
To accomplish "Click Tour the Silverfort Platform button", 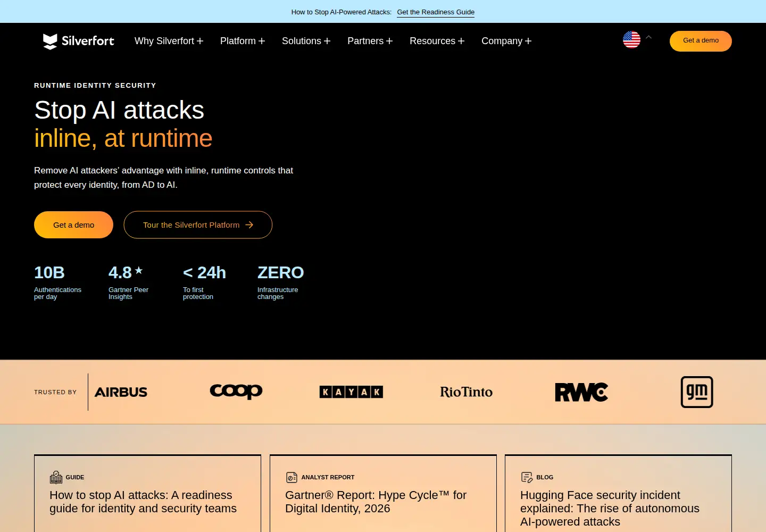I will click(198, 225).
